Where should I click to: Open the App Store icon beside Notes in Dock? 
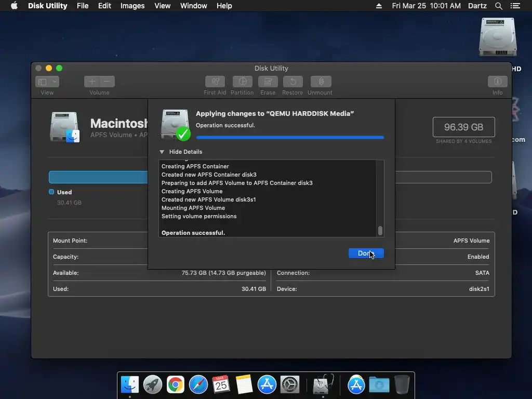click(x=267, y=384)
